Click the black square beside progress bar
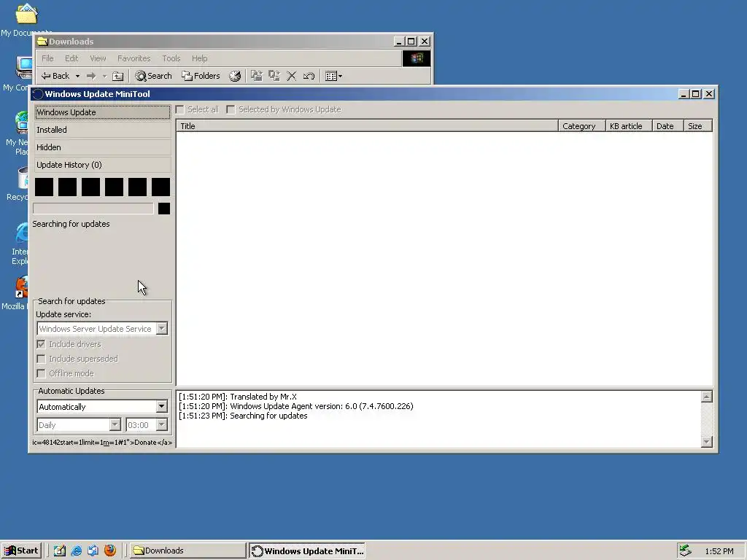The height and width of the screenshot is (560, 747). pyautogui.click(x=164, y=208)
